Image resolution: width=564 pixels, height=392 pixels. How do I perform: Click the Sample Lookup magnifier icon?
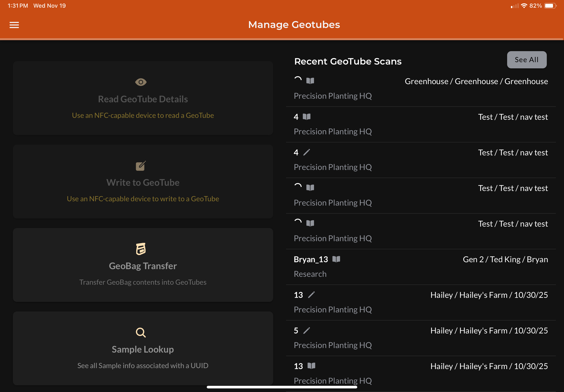point(141,332)
